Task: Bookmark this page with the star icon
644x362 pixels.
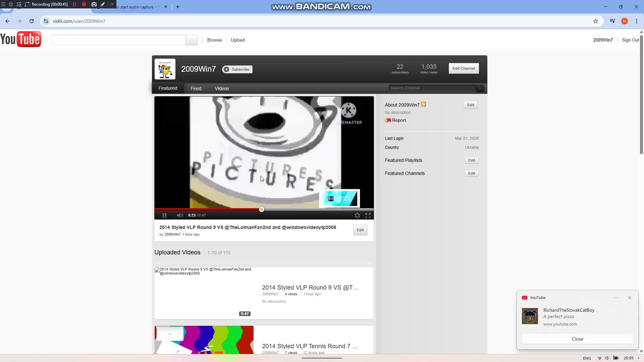Action: click(596, 21)
